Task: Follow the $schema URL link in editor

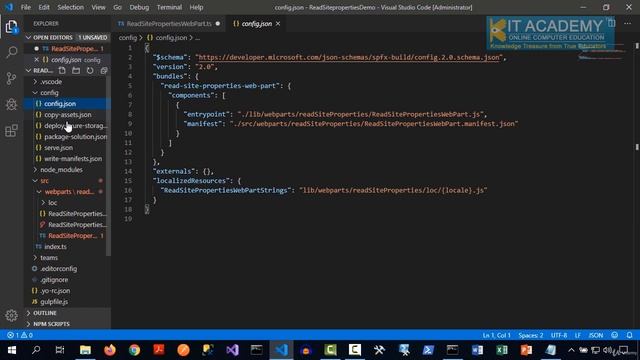Action: (349, 58)
